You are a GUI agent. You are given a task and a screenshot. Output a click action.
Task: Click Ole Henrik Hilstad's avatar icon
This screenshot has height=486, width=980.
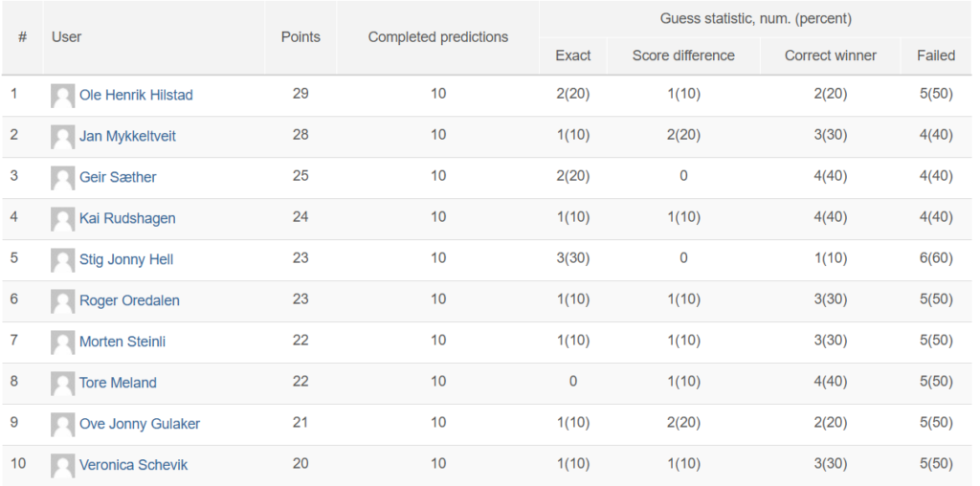(62, 96)
